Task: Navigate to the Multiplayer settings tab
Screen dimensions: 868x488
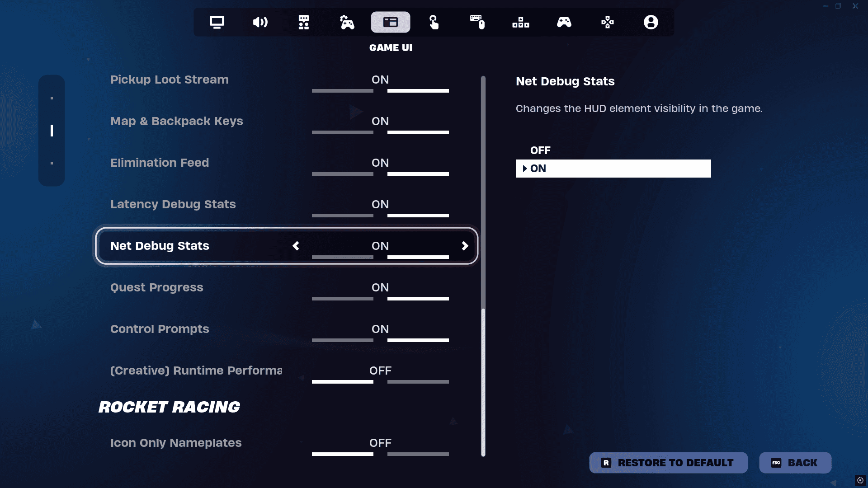Action: pos(303,22)
